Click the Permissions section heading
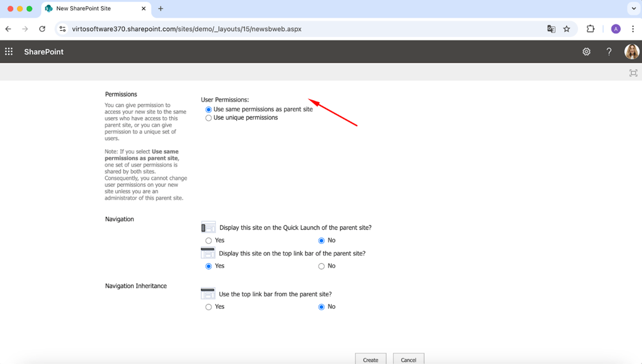 pyautogui.click(x=121, y=94)
